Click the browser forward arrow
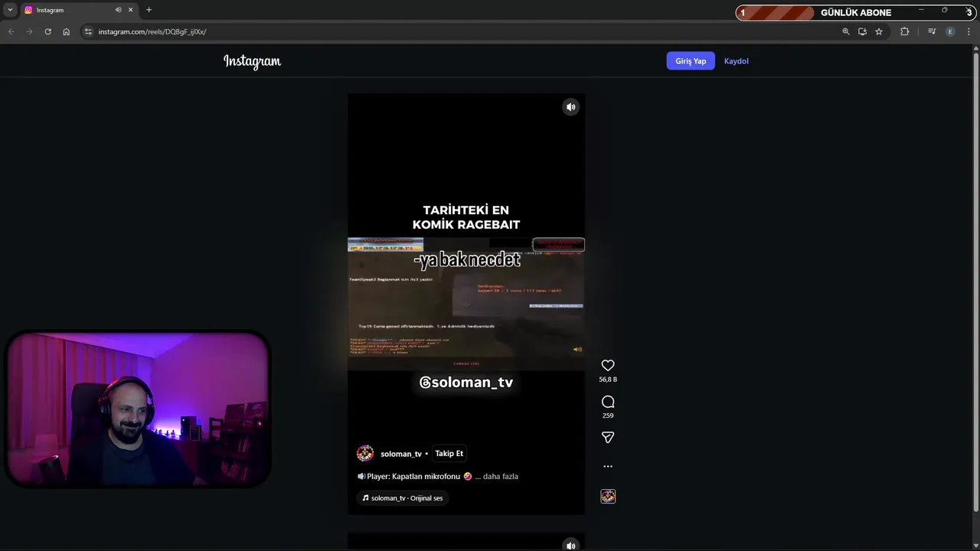This screenshot has height=551, width=980. click(29, 31)
